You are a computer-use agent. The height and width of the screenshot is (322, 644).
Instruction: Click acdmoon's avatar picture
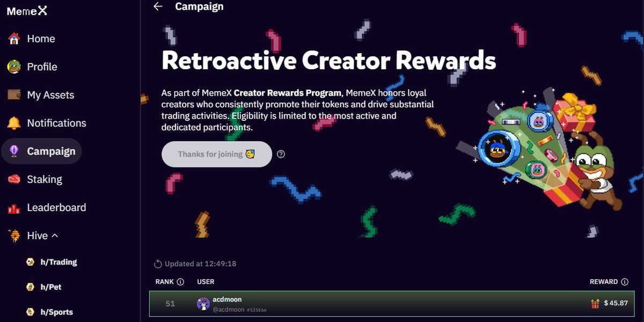click(203, 303)
